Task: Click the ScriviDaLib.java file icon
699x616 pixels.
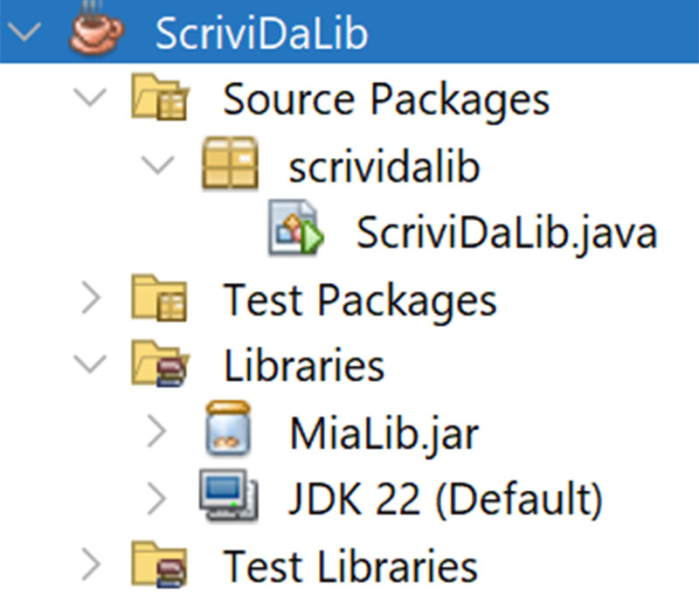Action: (296, 227)
